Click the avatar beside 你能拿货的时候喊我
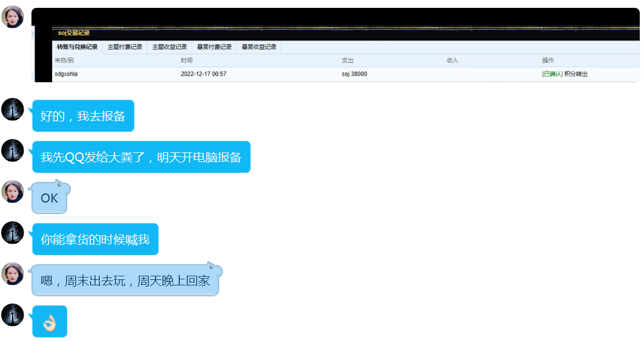Image resolution: width=644 pixels, height=341 pixels. [x=13, y=233]
